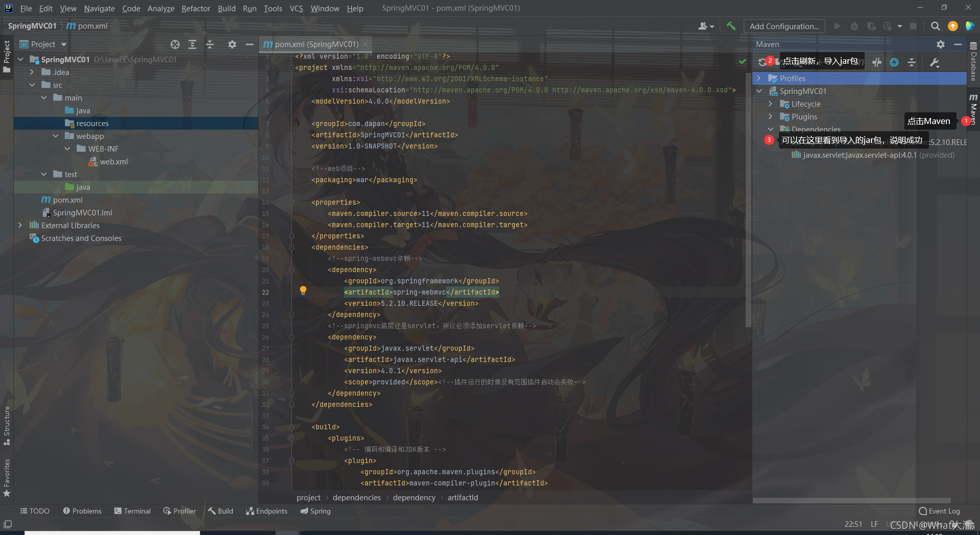Open the Navigate menu
The image size is (980, 535).
pos(100,8)
